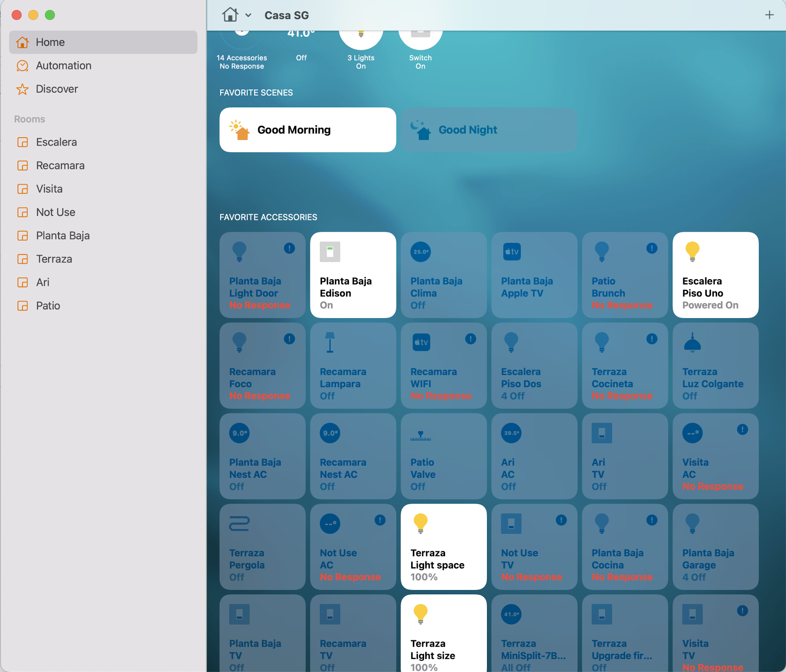
Task: Open the Automation section
Action: pos(103,65)
